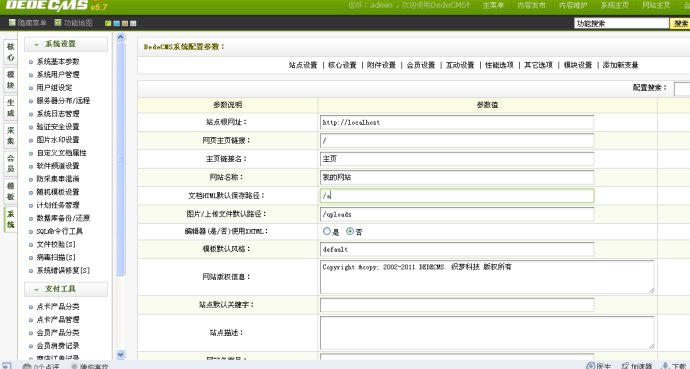Open 自定义文档属性 in the sidebar
The image size is (690, 369).
click(x=61, y=153)
